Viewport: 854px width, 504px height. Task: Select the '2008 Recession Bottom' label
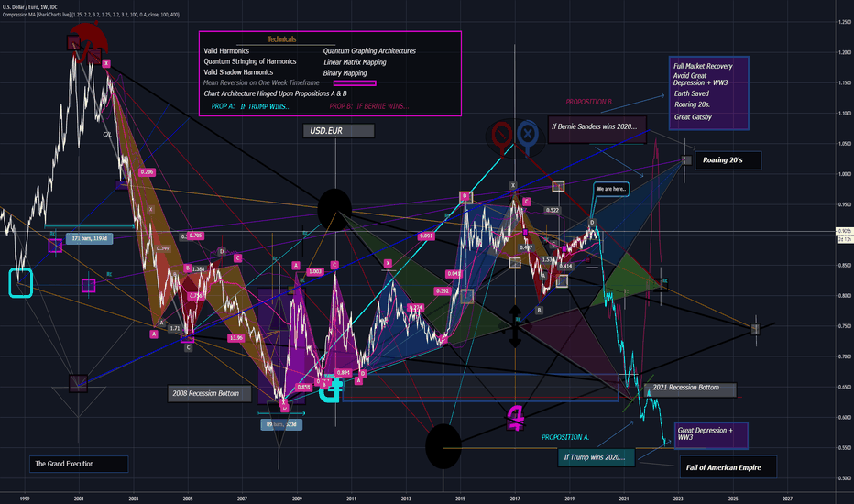pos(209,393)
